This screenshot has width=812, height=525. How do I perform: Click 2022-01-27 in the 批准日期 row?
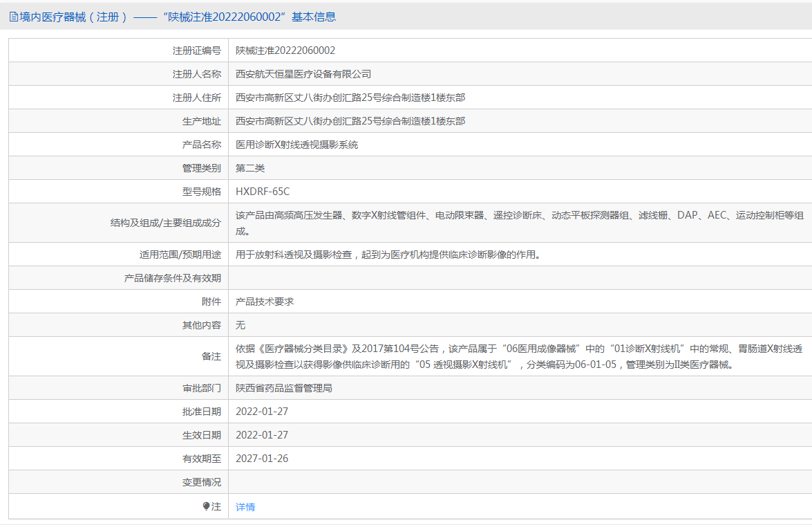click(261, 412)
